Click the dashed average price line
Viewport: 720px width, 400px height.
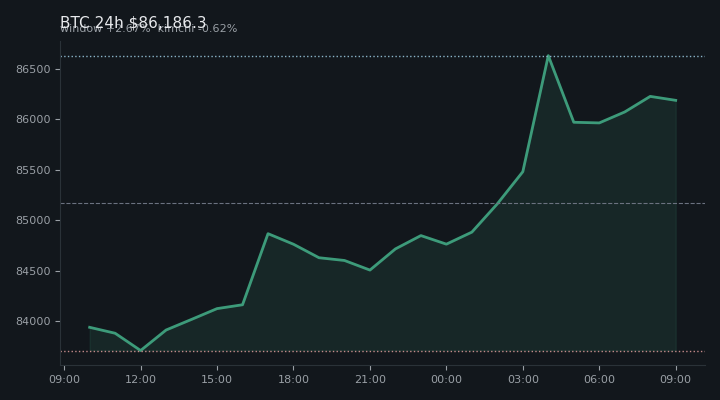pyautogui.click(x=383, y=203)
